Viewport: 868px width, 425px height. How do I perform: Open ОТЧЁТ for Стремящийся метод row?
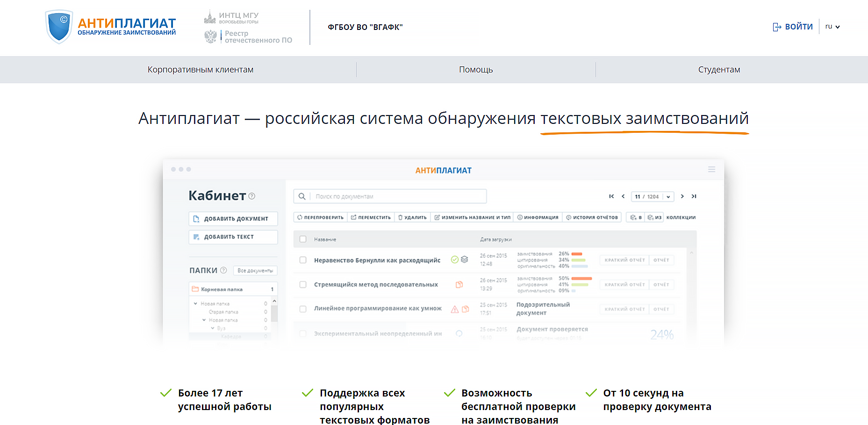(661, 284)
